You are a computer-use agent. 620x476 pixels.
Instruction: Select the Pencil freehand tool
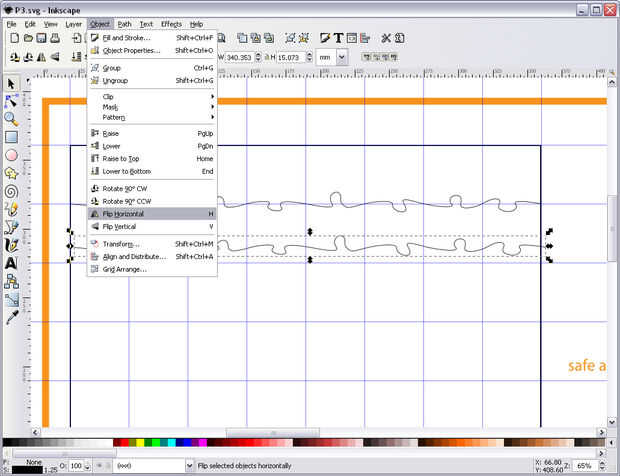[x=11, y=209]
